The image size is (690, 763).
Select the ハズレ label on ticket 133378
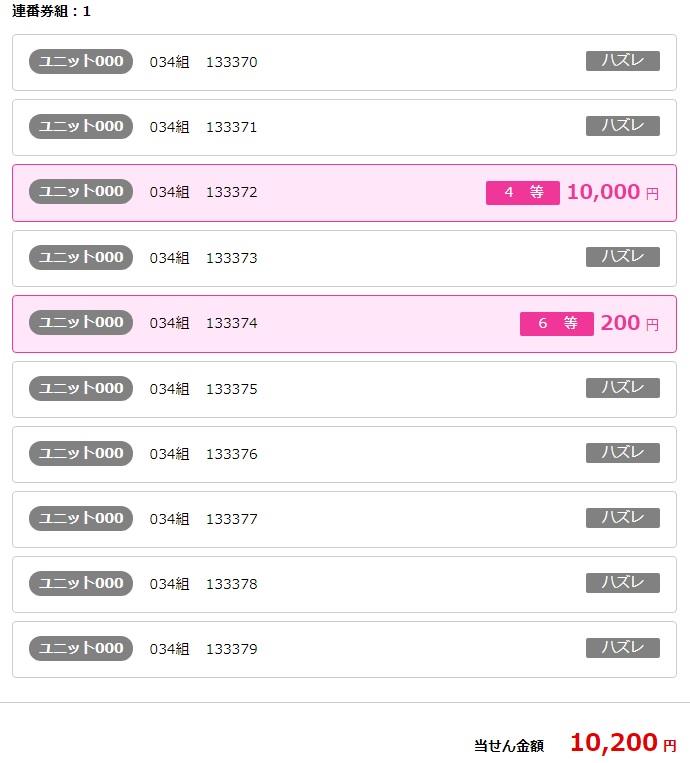(622, 583)
